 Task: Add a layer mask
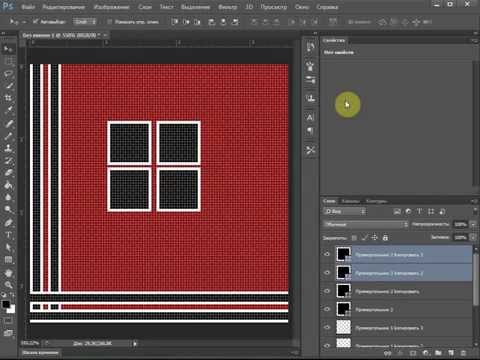413,353
